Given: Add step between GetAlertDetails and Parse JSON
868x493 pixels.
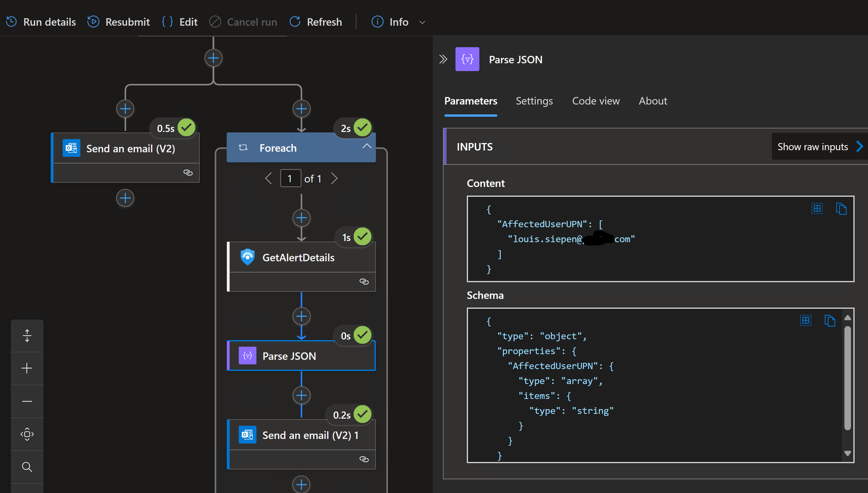Looking at the screenshot, I should pyautogui.click(x=301, y=316).
